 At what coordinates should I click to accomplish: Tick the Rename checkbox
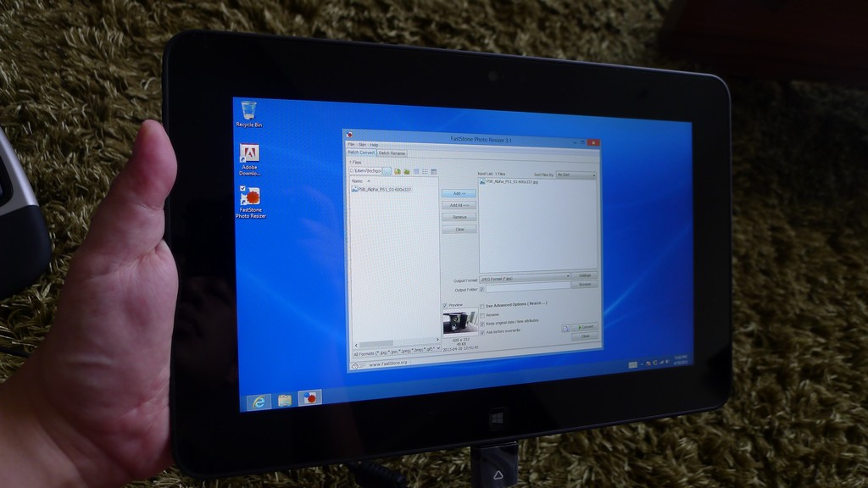tap(482, 314)
